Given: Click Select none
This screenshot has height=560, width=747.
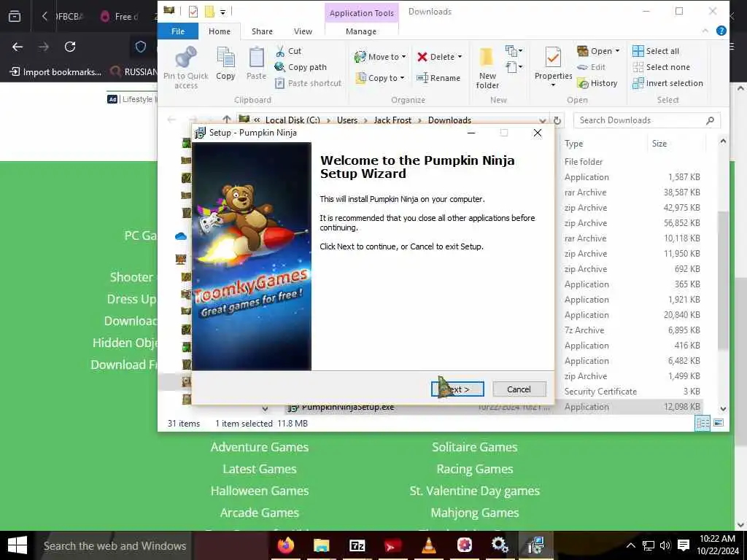Looking at the screenshot, I should (661, 67).
